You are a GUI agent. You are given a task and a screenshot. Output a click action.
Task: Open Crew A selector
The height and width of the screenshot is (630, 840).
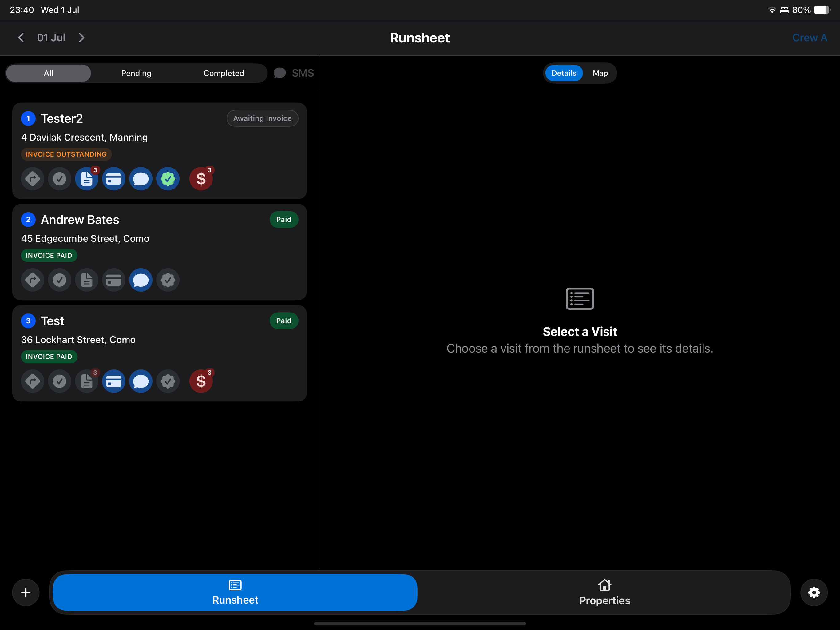point(810,38)
